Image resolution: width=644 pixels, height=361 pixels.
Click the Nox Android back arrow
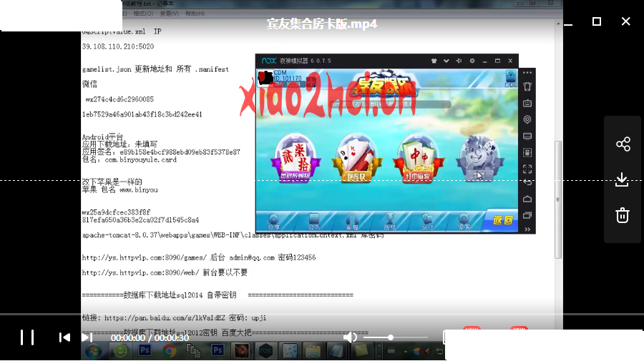527,182
